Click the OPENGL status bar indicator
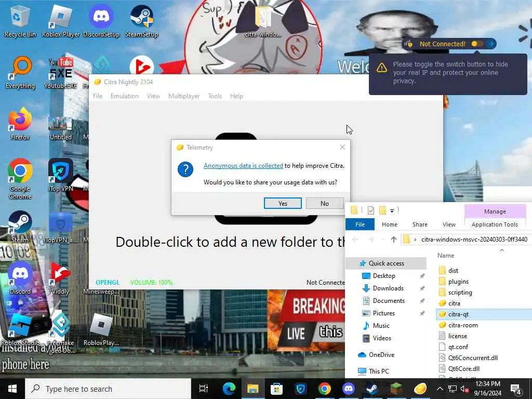The height and width of the screenshot is (399, 532). [x=108, y=282]
